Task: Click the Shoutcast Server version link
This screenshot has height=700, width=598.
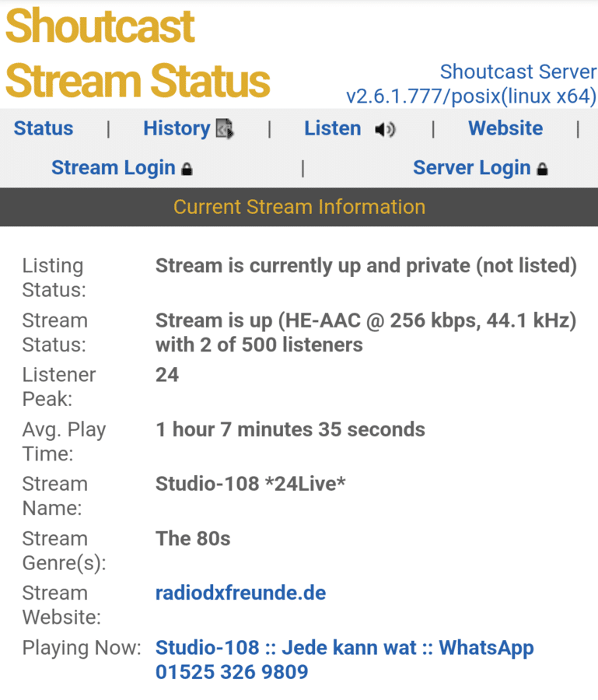Action: [471, 84]
